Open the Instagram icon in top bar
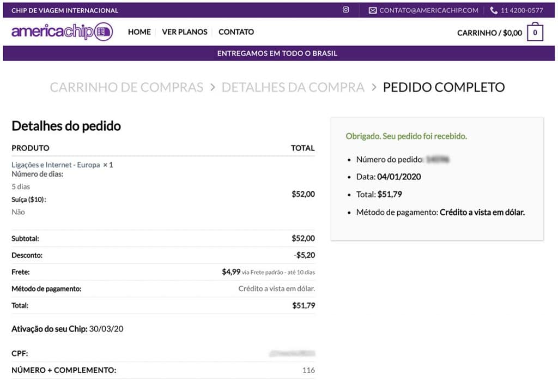 pos(345,10)
